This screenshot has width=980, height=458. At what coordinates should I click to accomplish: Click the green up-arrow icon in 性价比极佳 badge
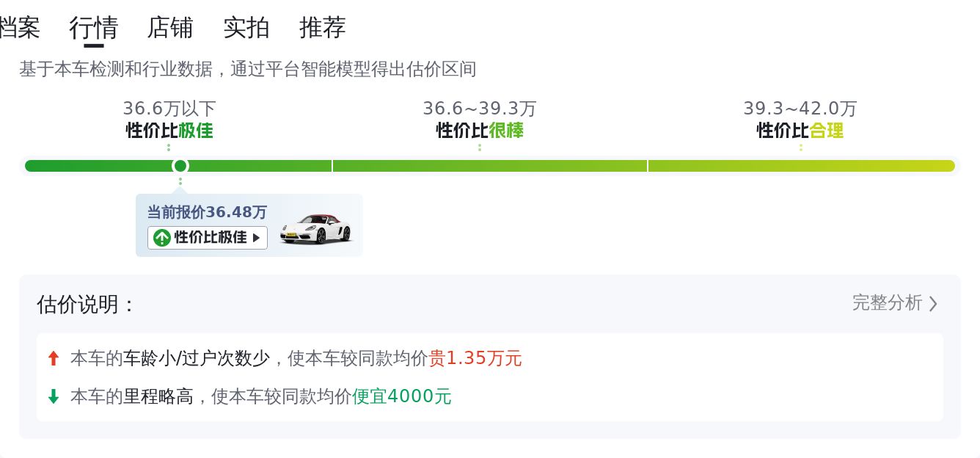162,238
